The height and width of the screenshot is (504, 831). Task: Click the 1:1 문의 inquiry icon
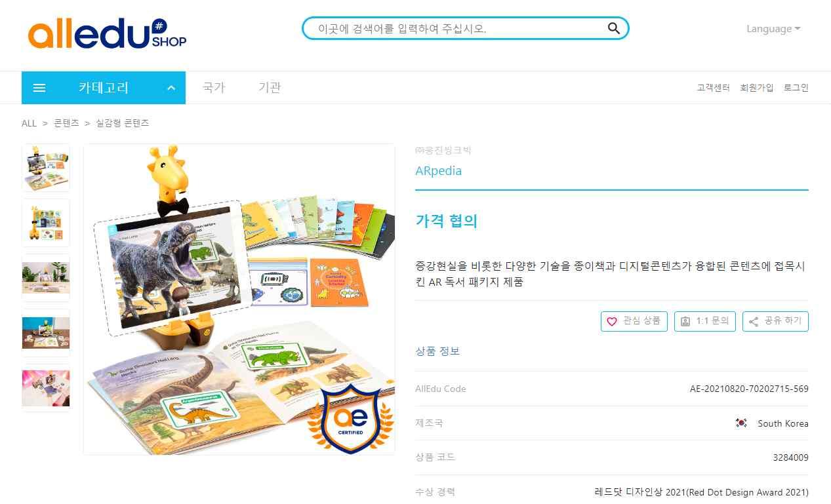click(685, 321)
